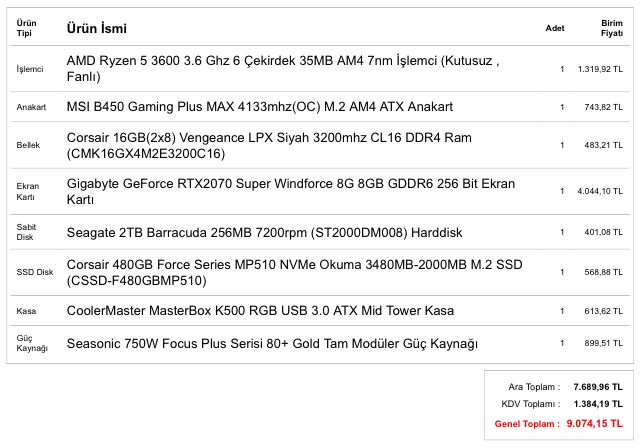Select the 'İşlemci' product type label
Screen dimensions: 640x448
tap(30, 69)
